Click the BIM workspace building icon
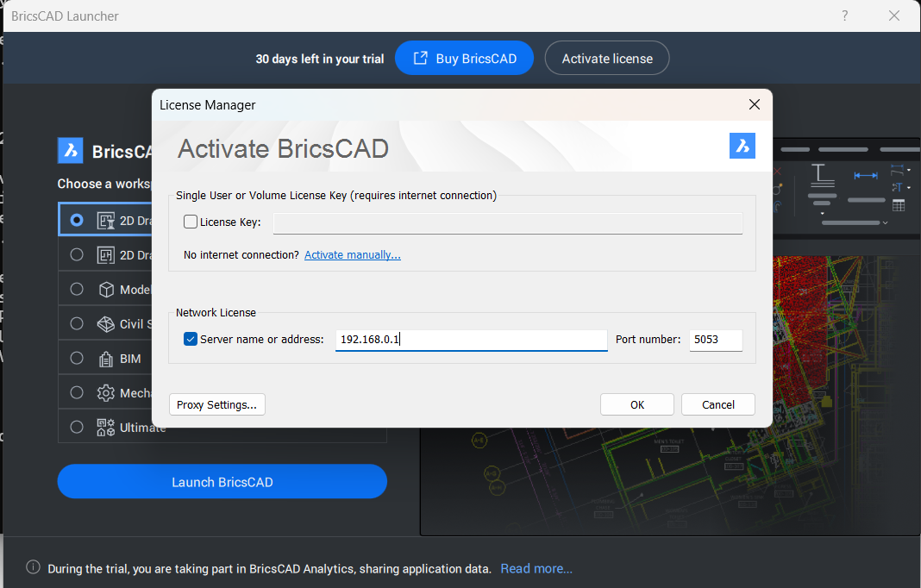 tap(106, 359)
